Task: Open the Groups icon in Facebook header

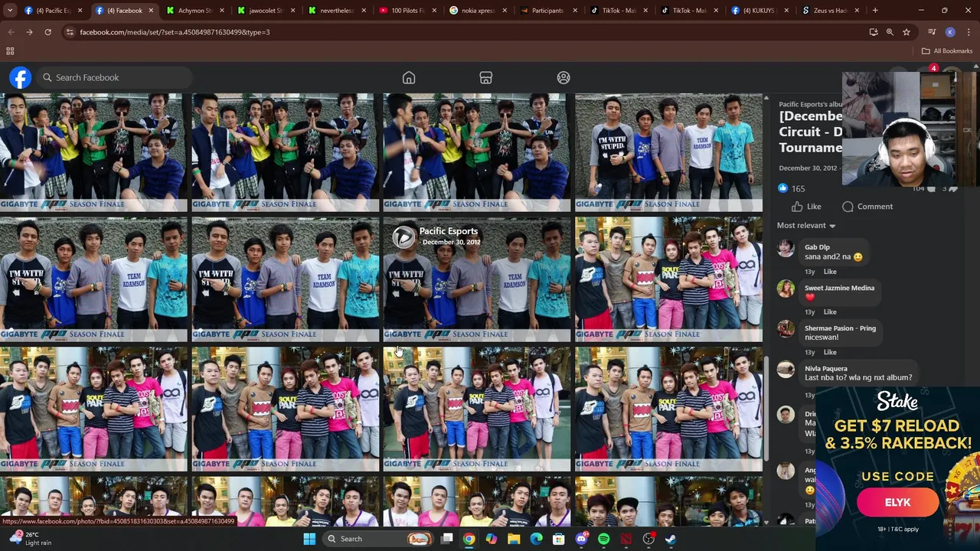Action: click(x=563, y=77)
